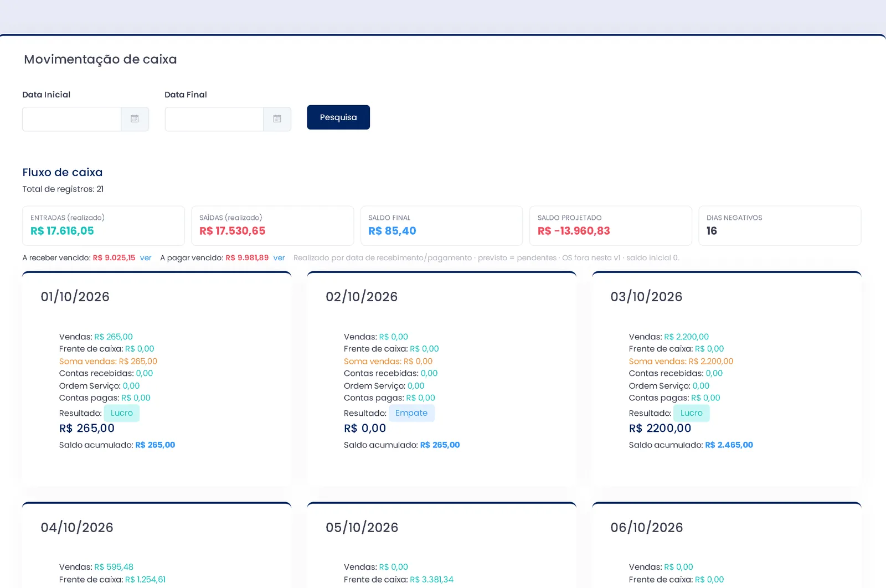The height and width of the screenshot is (588, 886).
Task: Click the 02/10/2026 card date heading
Action: pyautogui.click(x=362, y=297)
